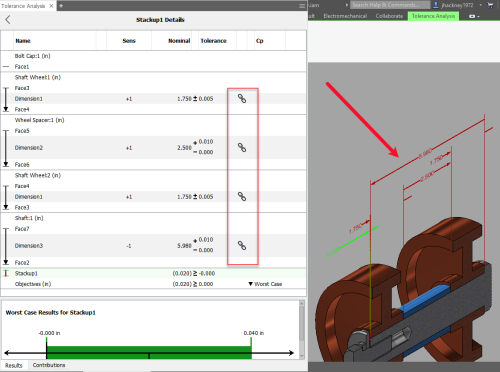Open the Worst Case objective dropdown
Screen dimensions: 500x372
pyautogui.click(x=265, y=284)
